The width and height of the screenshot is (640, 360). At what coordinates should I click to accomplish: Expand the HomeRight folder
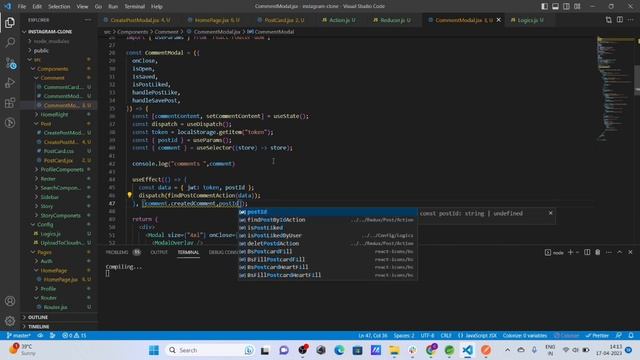pyautogui.click(x=54, y=114)
